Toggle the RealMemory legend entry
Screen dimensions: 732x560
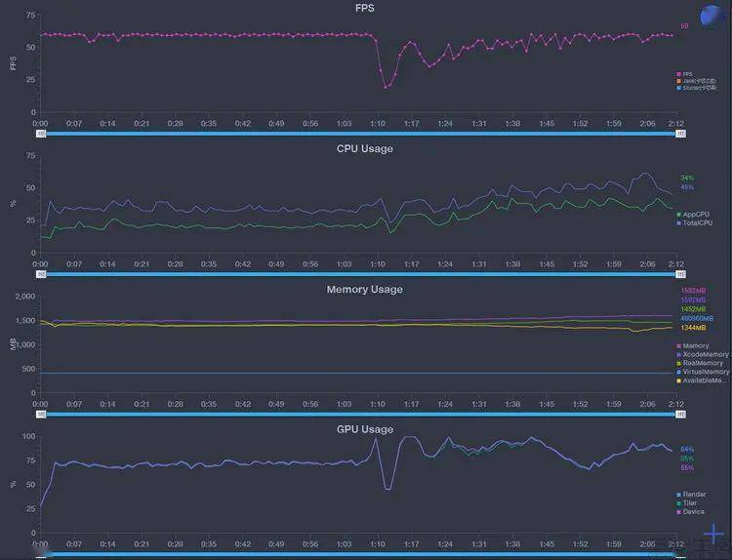tap(700, 363)
